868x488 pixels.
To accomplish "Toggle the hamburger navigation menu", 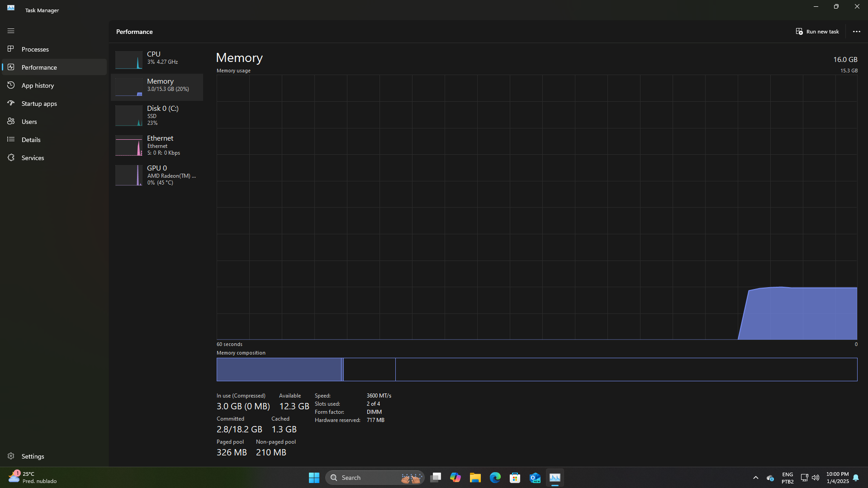I will click(x=11, y=31).
